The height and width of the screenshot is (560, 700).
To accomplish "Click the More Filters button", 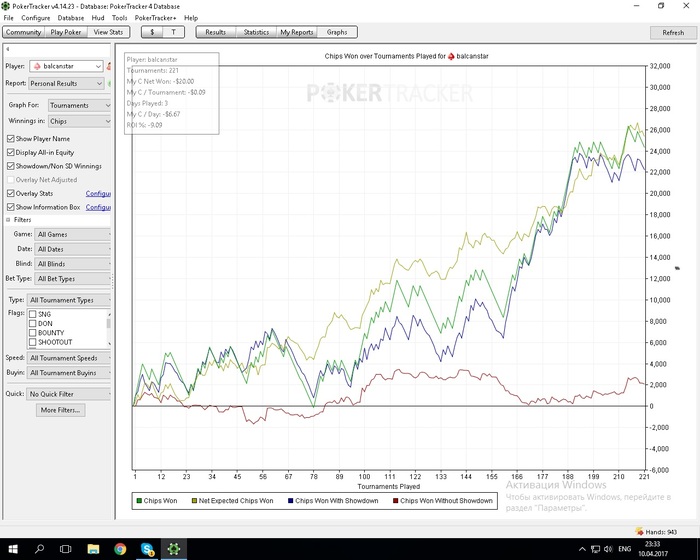I will pos(62,410).
